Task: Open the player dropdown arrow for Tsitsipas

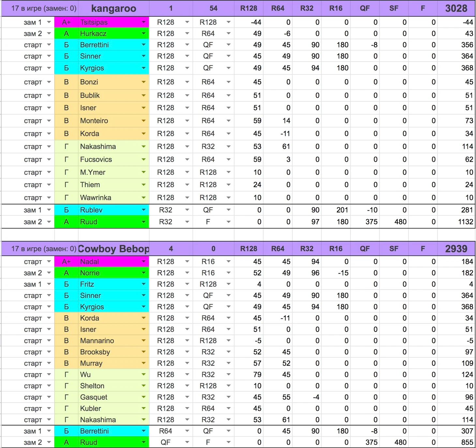Action: (x=143, y=22)
